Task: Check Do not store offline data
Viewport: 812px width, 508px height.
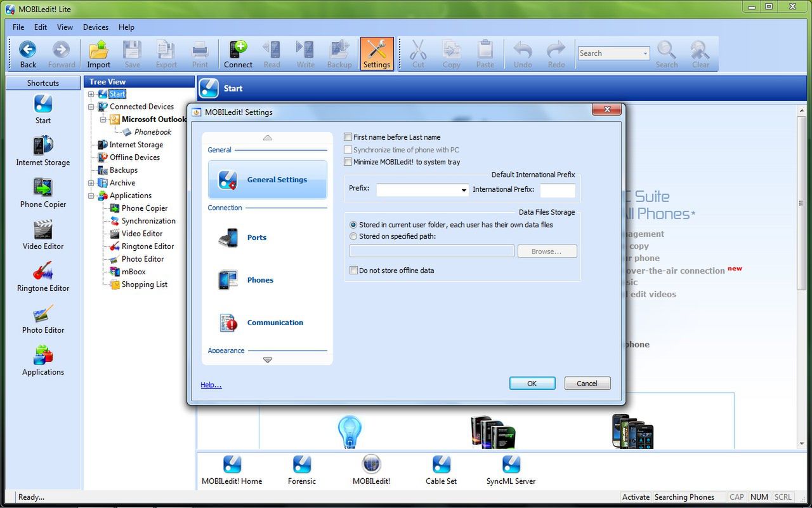Action: pyautogui.click(x=353, y=271)
